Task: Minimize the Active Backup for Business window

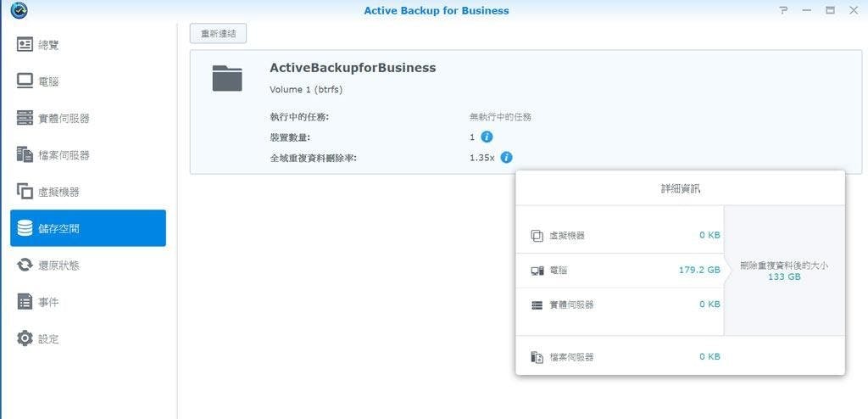Action: 807,10
